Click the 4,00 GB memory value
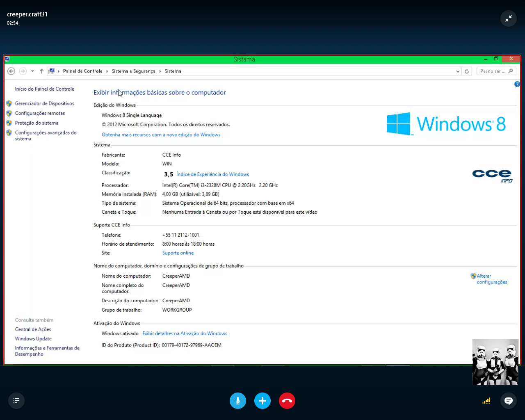525x420 pixels. [x=191, y=194]
